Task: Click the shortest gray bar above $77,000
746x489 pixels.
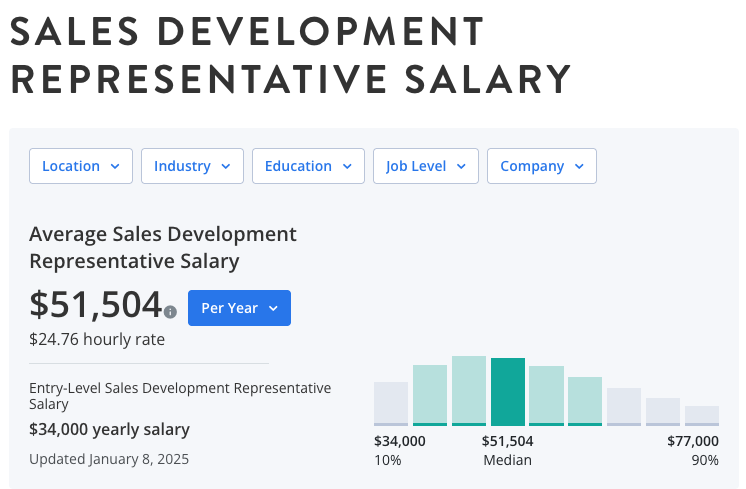Action: click(x=702, y=415)
